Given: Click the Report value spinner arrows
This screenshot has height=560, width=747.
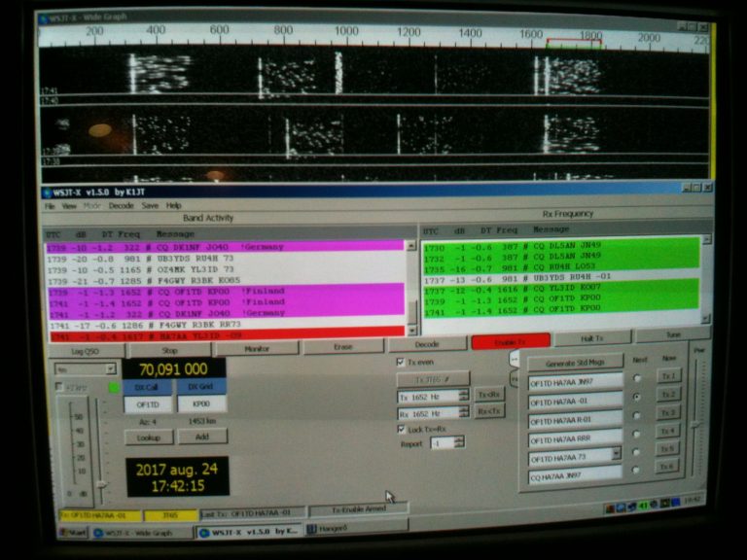Looking at the screenshot, I should [459, 442].
